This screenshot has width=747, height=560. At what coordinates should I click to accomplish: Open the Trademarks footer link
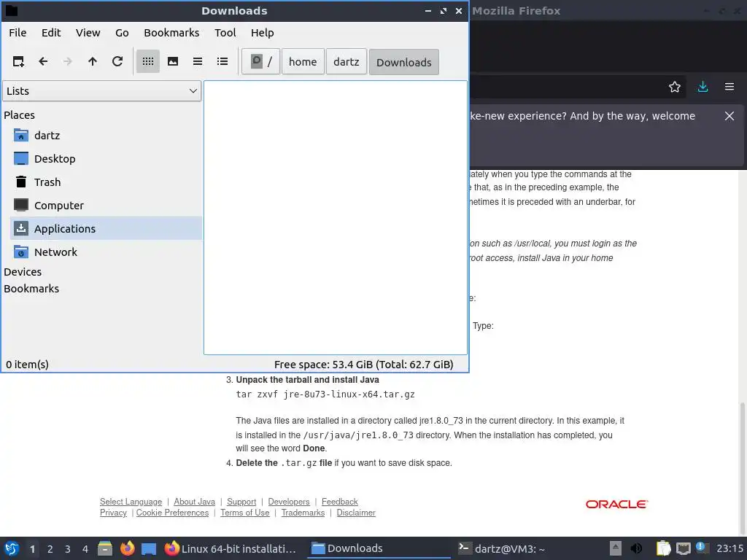coord(303,513)
